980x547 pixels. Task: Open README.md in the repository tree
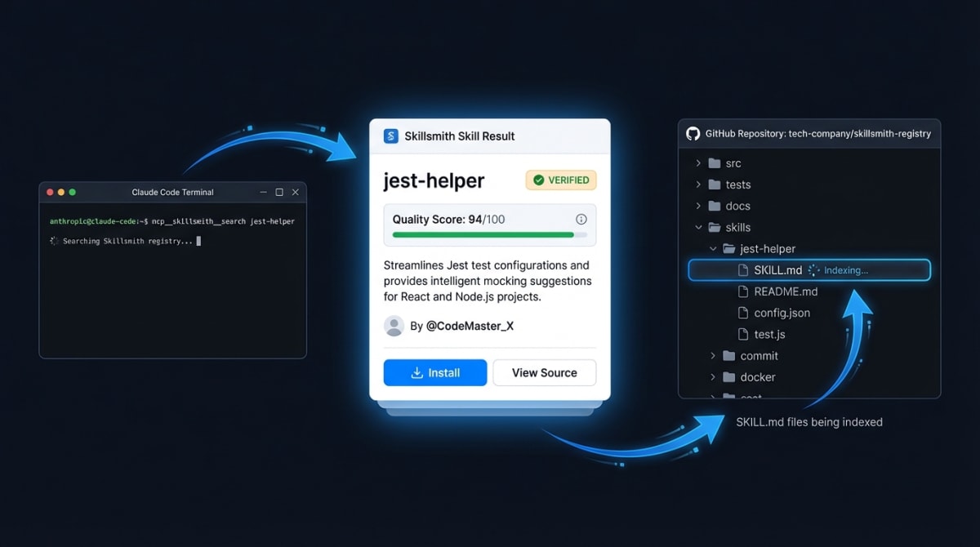[x=786, y=291]
